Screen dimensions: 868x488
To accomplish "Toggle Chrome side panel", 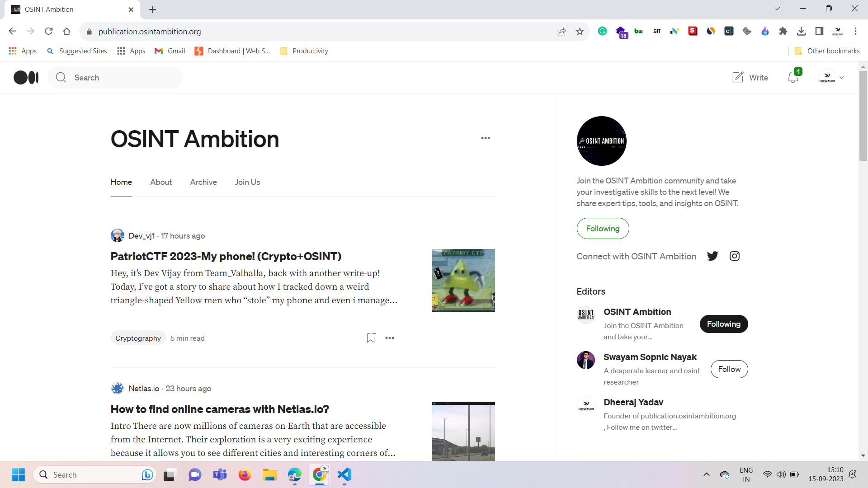I will click(819, 31).
